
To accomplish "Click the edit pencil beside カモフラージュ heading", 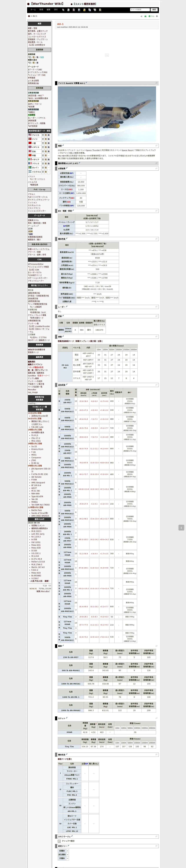I will (x=72, y=836).
